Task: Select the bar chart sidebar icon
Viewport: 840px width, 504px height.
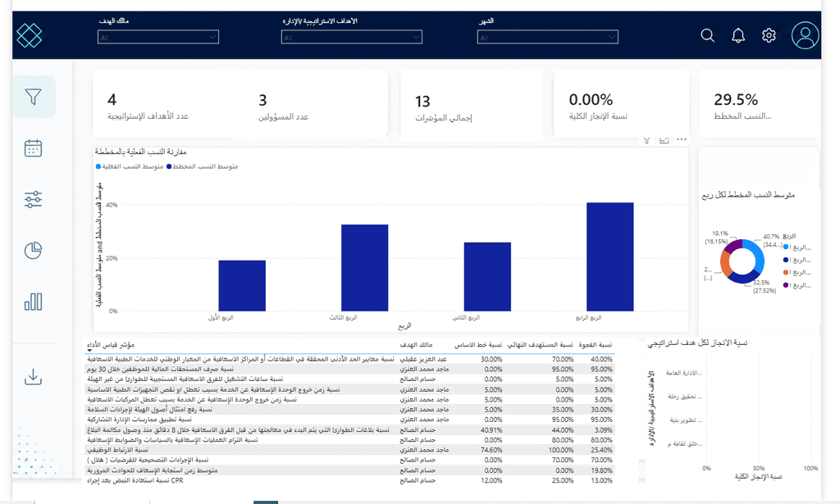Action: tap(33, 302)
